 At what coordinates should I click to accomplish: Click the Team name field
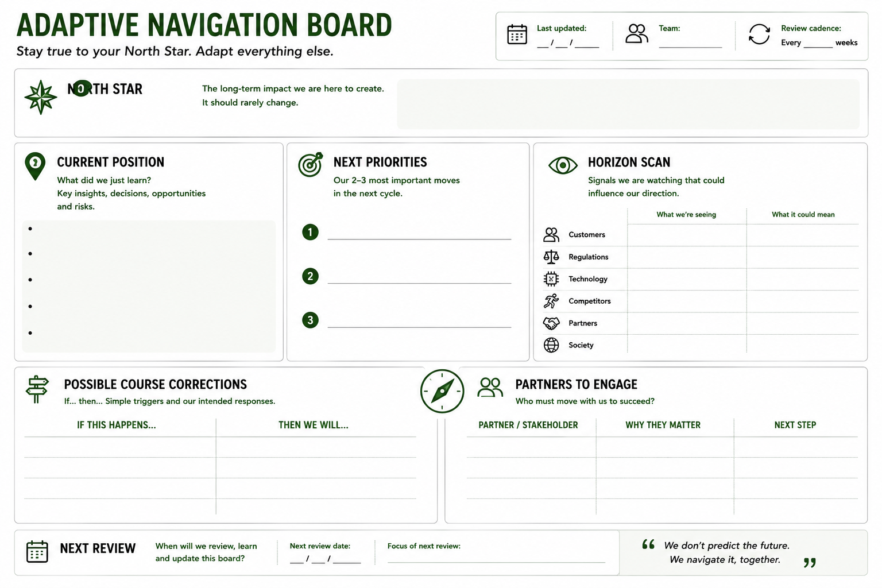click(x=690, y=43)
